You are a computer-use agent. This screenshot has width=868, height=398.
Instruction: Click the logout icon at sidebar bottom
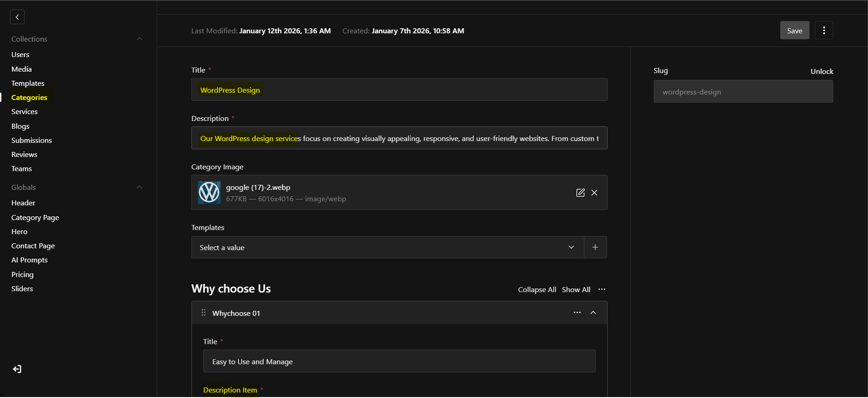[x=17, y=369]
